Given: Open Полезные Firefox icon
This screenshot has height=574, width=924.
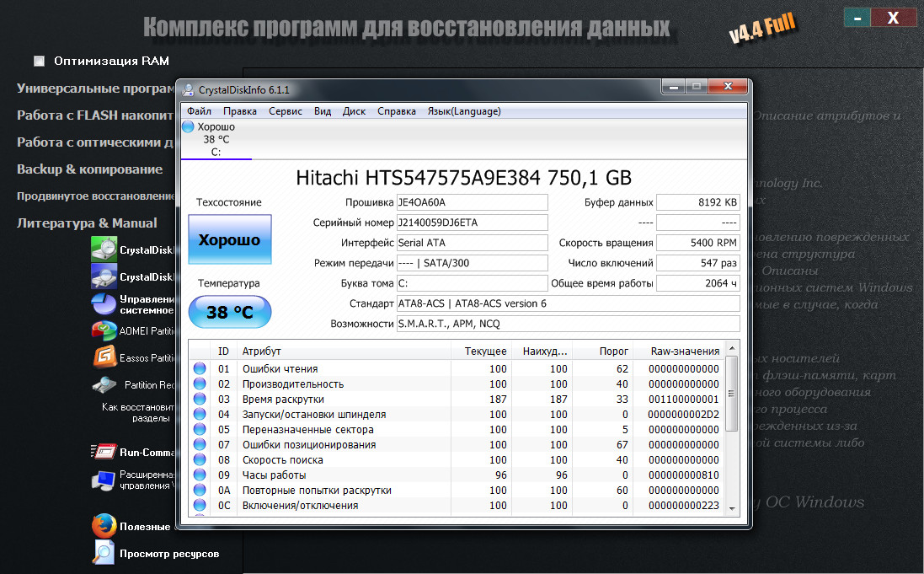Looking at the screenshot, I should (x=104, y=526).
